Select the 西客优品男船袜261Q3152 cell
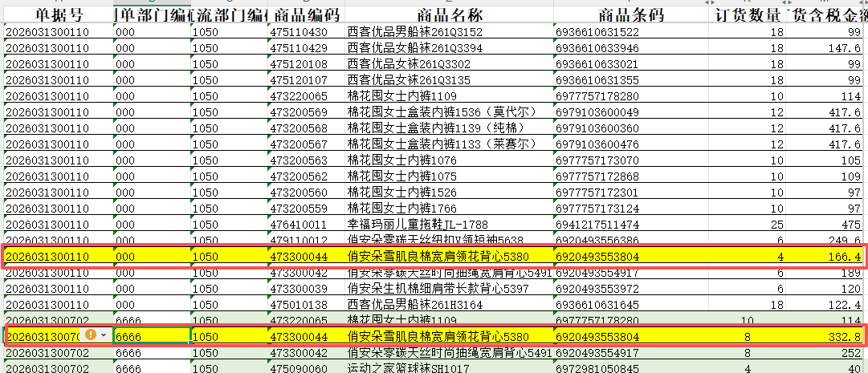 click(450, 32)
